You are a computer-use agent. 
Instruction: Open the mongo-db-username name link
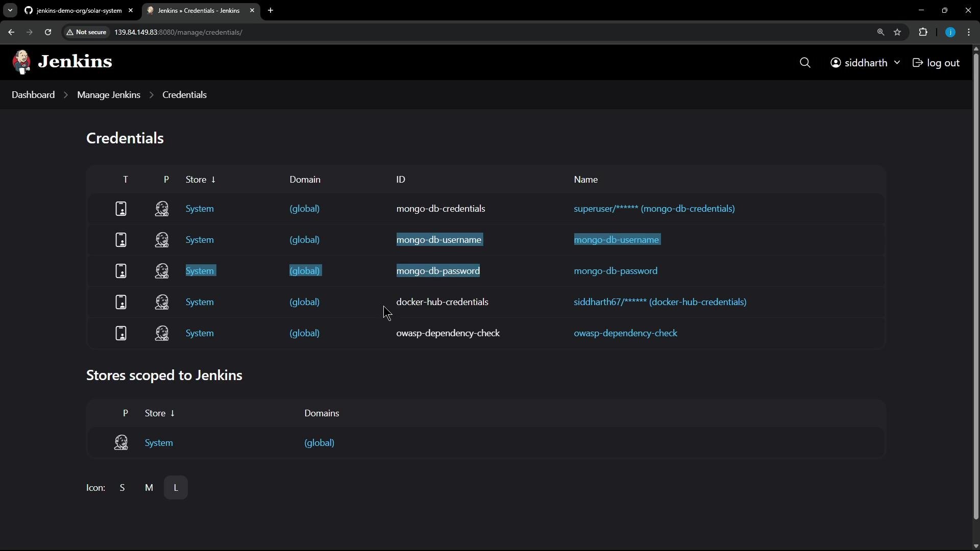click(617, 240)
